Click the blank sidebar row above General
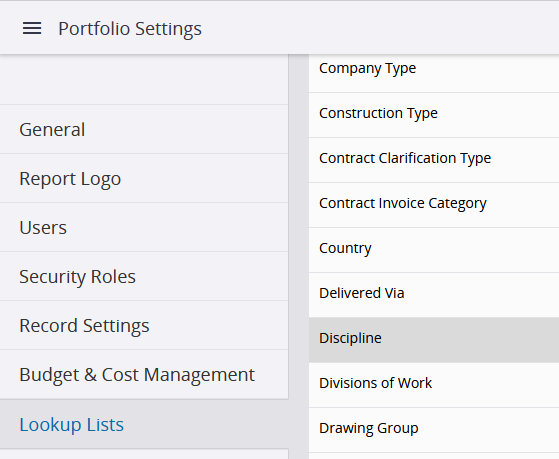 [x=144, y=80]
